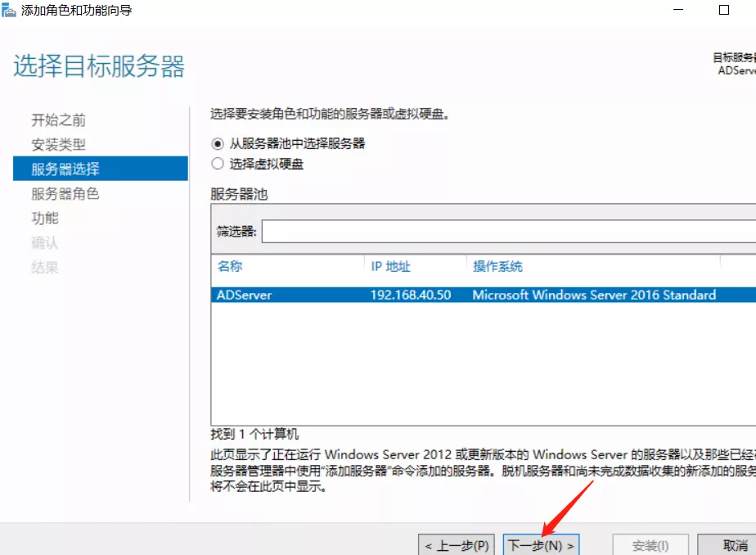Minimize the Add Roles wizard window

[680, 10]
